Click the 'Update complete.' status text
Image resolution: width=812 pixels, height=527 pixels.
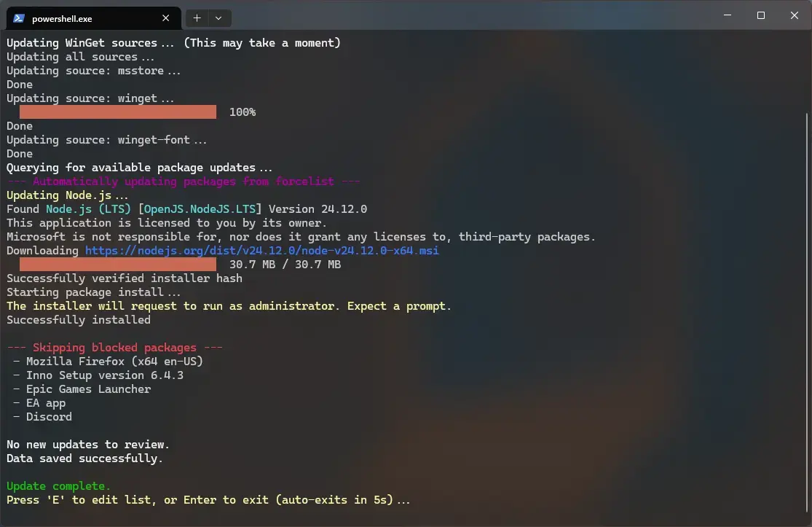click(58, 485)
